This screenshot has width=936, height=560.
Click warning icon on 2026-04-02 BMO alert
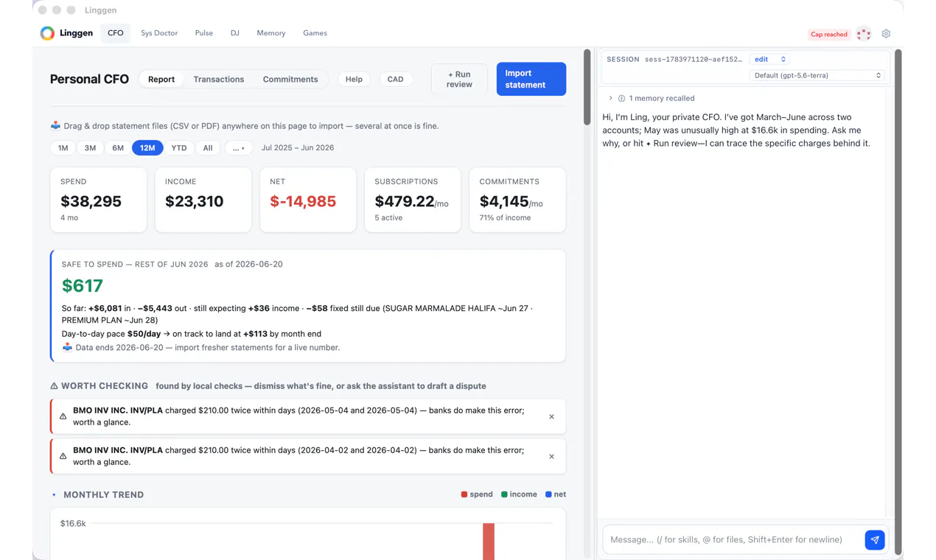(63, 457)
